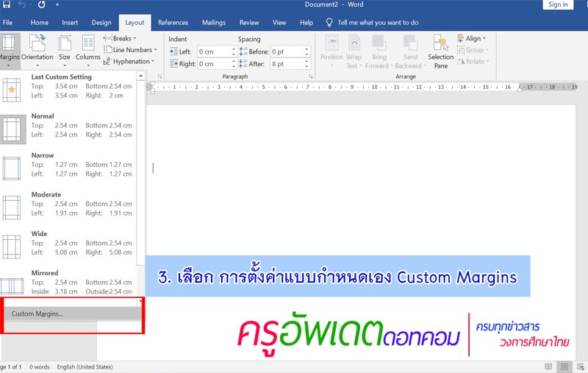The height and width of the screenshot is (373, 588).
Task: Click the 0 words status indicator
Action: 40,367
